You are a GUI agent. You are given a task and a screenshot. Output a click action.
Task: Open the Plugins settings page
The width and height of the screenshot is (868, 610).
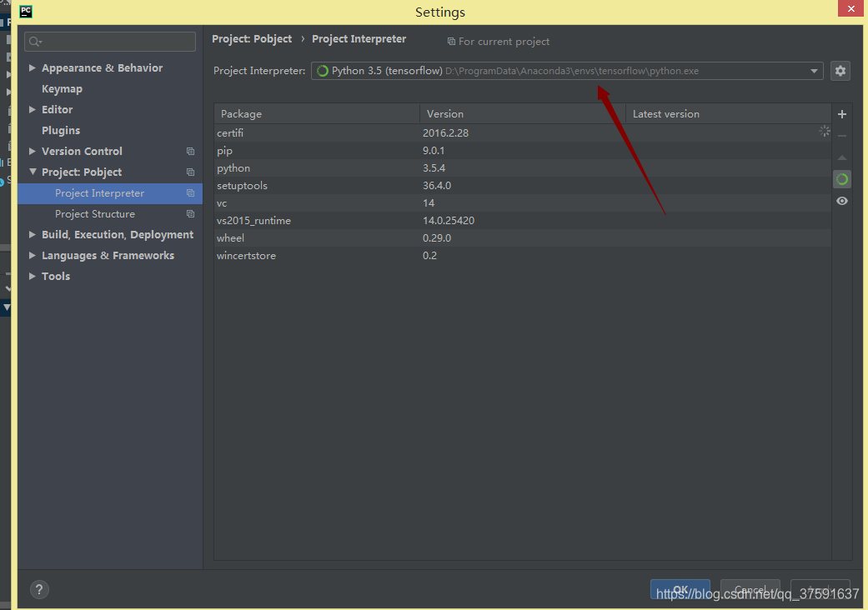coord(61,131)
